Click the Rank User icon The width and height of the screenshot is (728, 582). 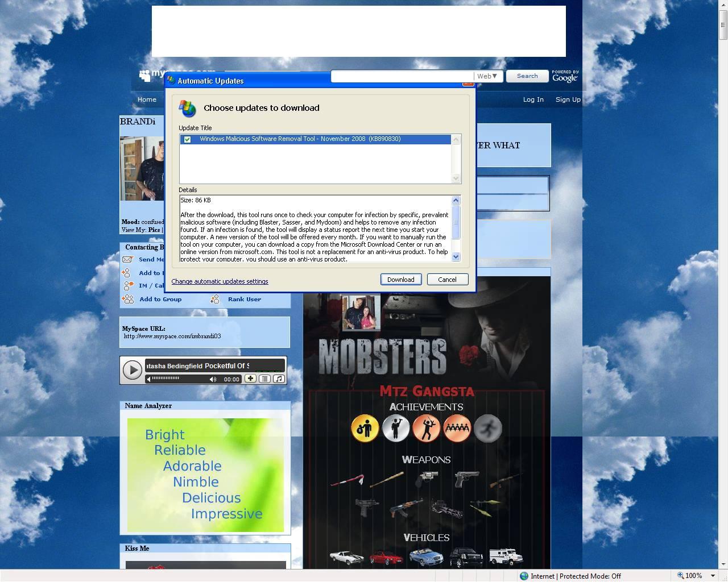215,299
